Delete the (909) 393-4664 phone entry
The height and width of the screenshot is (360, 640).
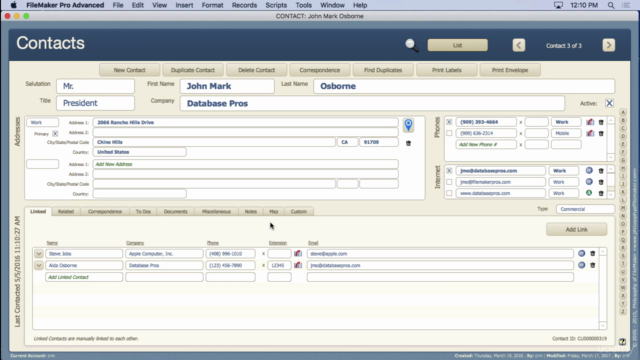tap(601, 122)
